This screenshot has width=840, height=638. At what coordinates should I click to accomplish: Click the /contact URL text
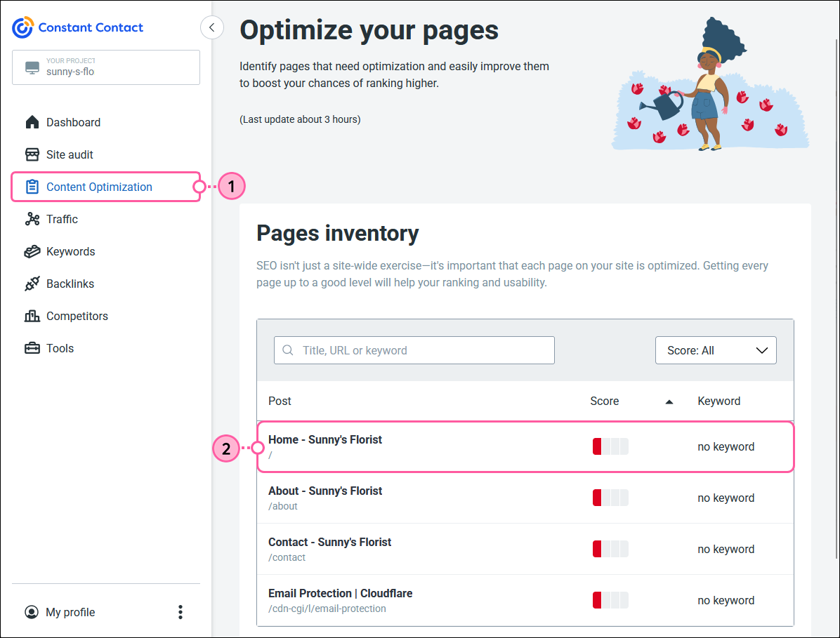coord(287,557)
